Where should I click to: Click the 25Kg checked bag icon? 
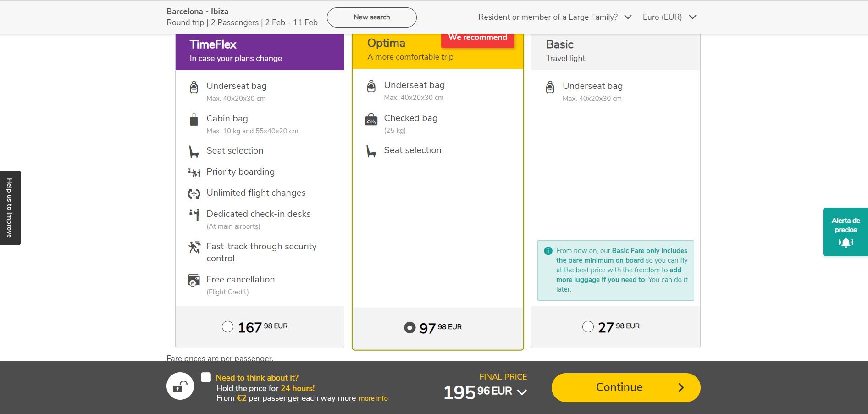(371, 120)
